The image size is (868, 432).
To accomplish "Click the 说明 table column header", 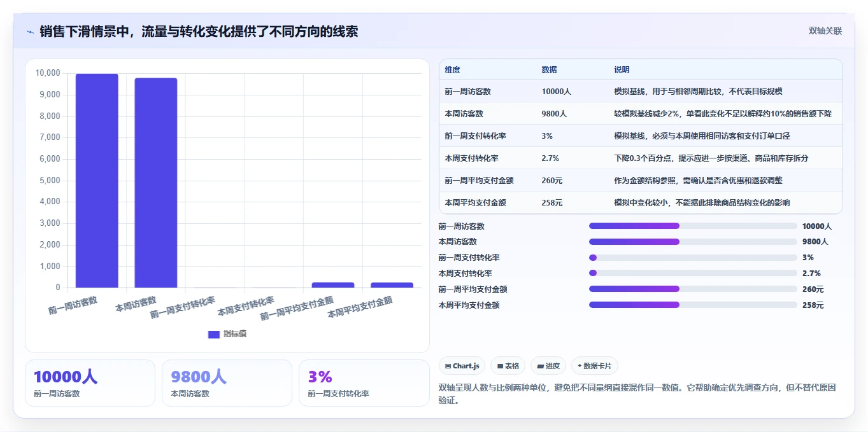I will 622,69.
